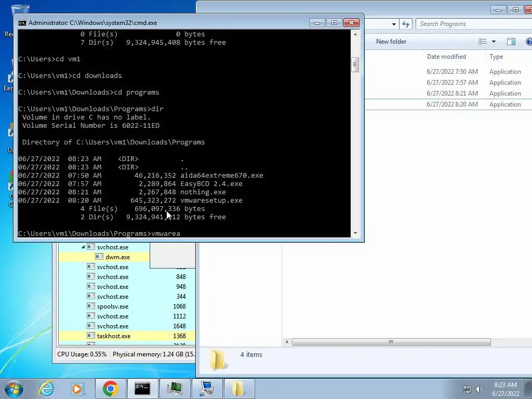
Task: Close the cmd.exe window
Action: tap(351, 23)
